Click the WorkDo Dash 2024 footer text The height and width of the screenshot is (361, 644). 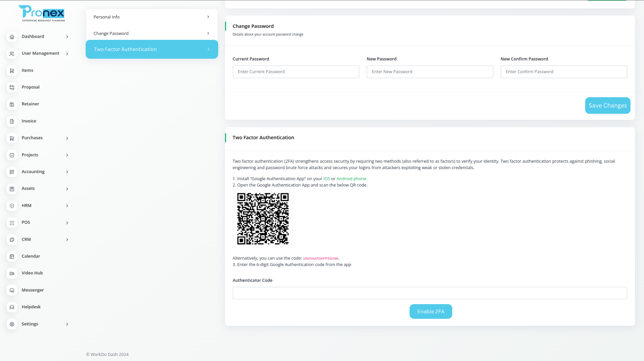[x=107, y=354]
